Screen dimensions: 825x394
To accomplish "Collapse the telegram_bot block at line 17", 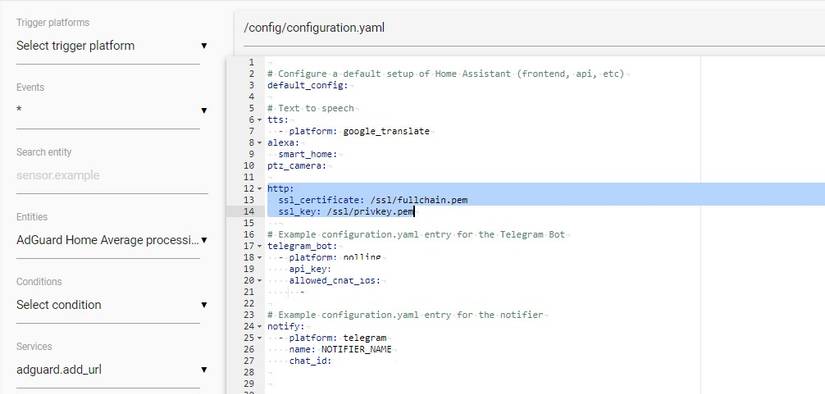I will tap(259, 246).
